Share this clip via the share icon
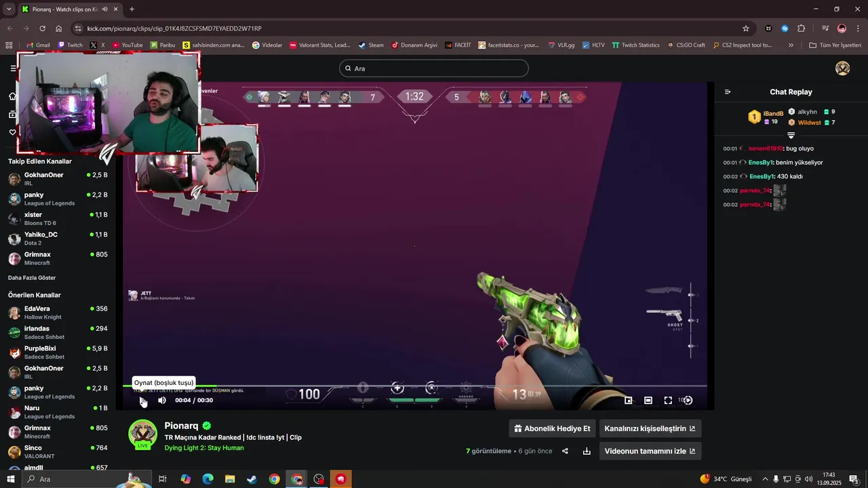 click(565, 451)
